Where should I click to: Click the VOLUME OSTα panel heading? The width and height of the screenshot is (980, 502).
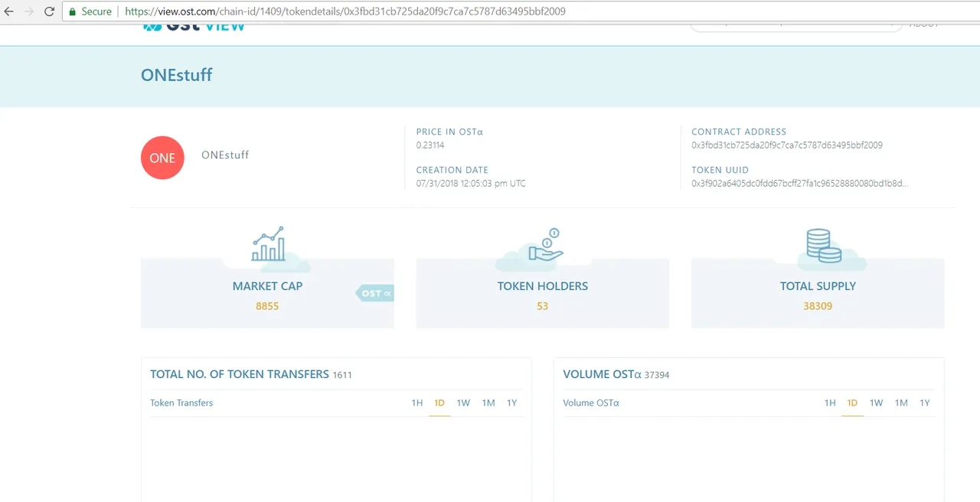tap(602, 374)
